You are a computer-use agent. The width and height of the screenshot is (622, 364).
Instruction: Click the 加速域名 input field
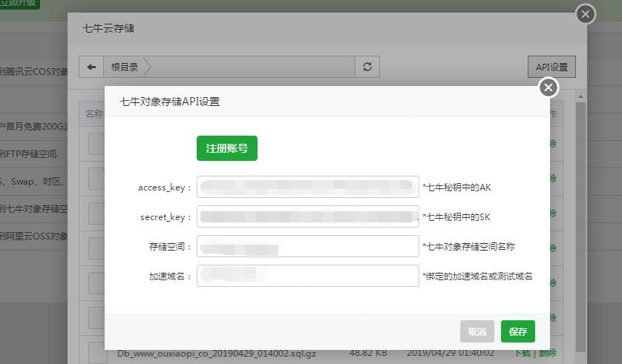tap(308, 276)
